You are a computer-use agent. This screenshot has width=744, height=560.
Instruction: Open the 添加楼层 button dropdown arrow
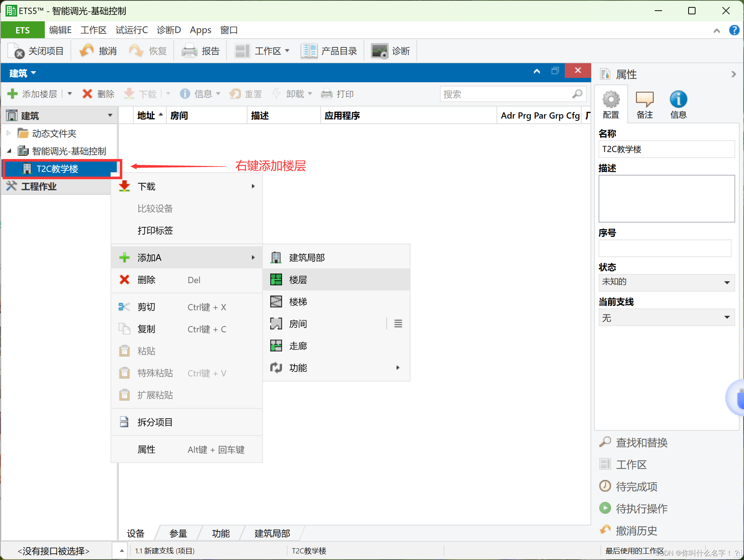(69, 94)
